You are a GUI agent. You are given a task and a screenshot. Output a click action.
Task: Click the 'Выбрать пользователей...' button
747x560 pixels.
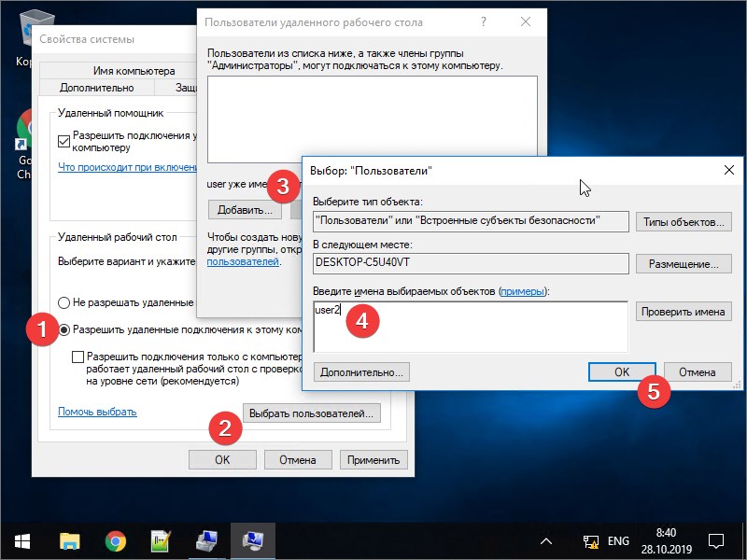tap(312, 413)
